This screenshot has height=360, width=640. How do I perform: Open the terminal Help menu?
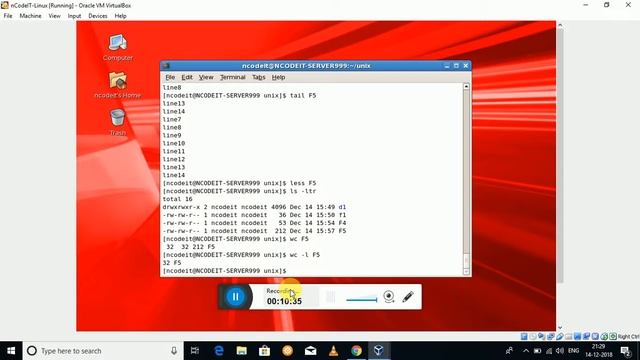(278, 77)
